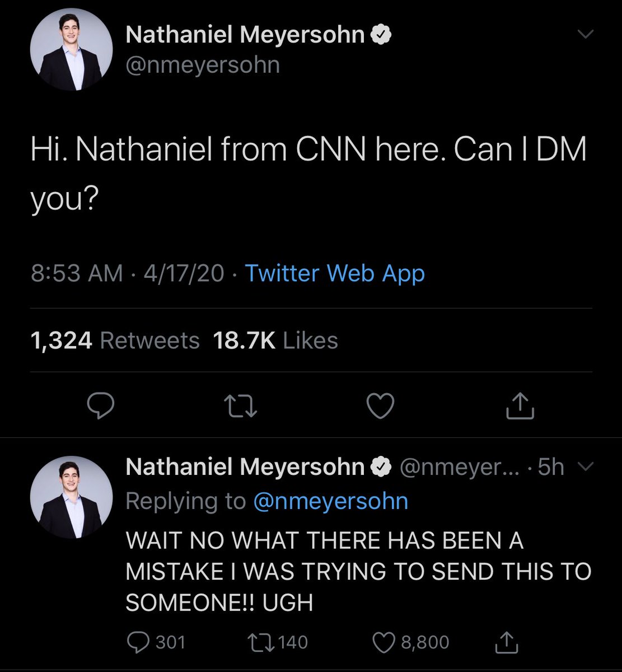Open the main tweet options chevron
The image size is (622, 672).
[584, 35]
